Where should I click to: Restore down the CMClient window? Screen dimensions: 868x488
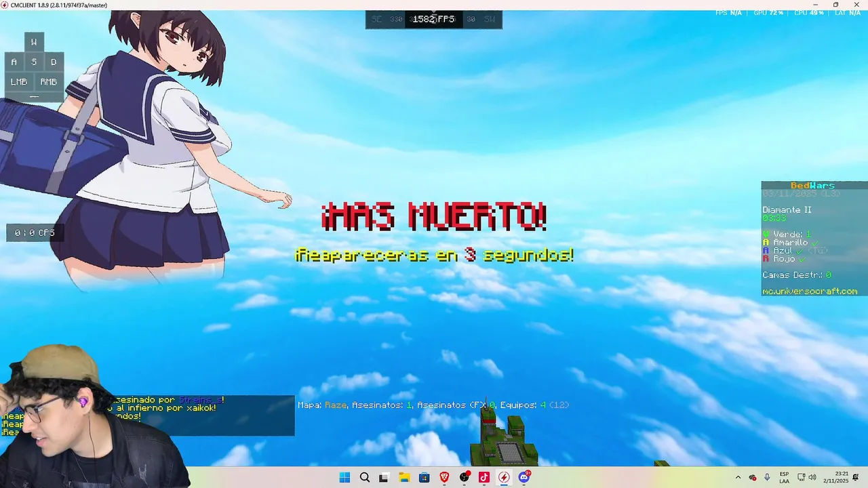pyautogui.click(x=835, y=5)
